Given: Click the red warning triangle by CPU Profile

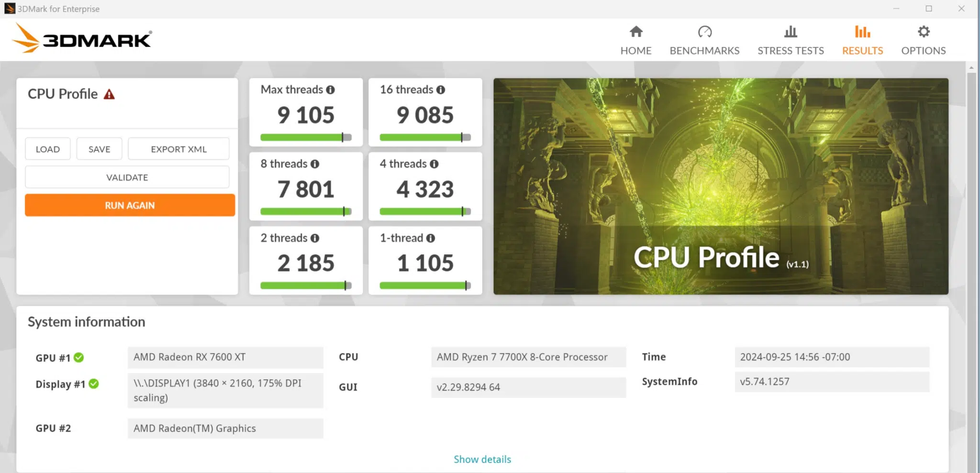Looking at the screenshot, I should (x=109, y=94).
